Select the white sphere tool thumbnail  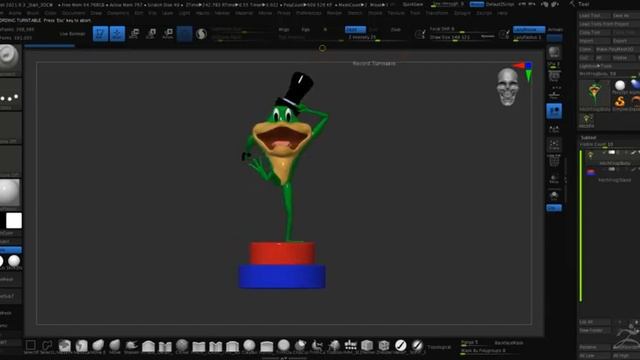click(x=620, y=85)
